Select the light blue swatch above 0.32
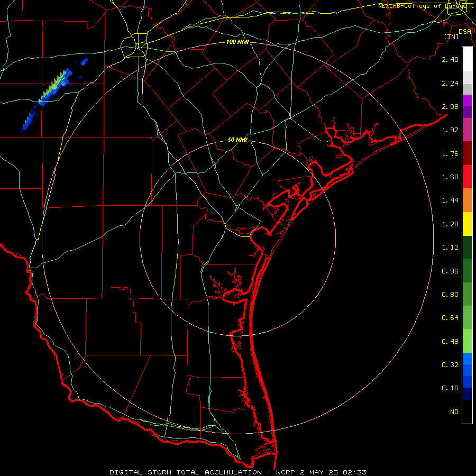Viewport: 476px width, 476px height. [x=467, y=359]
